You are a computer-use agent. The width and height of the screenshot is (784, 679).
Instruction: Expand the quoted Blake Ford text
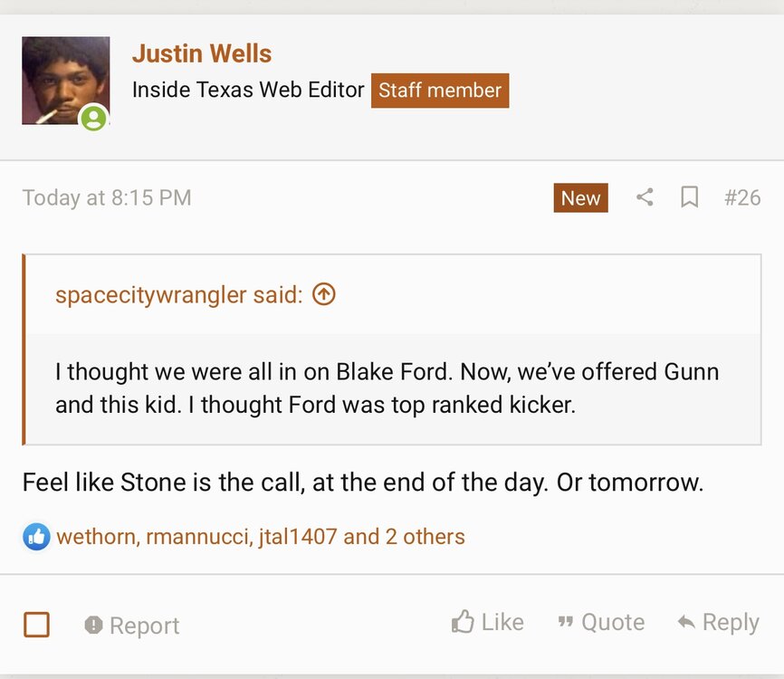(387, 387)
